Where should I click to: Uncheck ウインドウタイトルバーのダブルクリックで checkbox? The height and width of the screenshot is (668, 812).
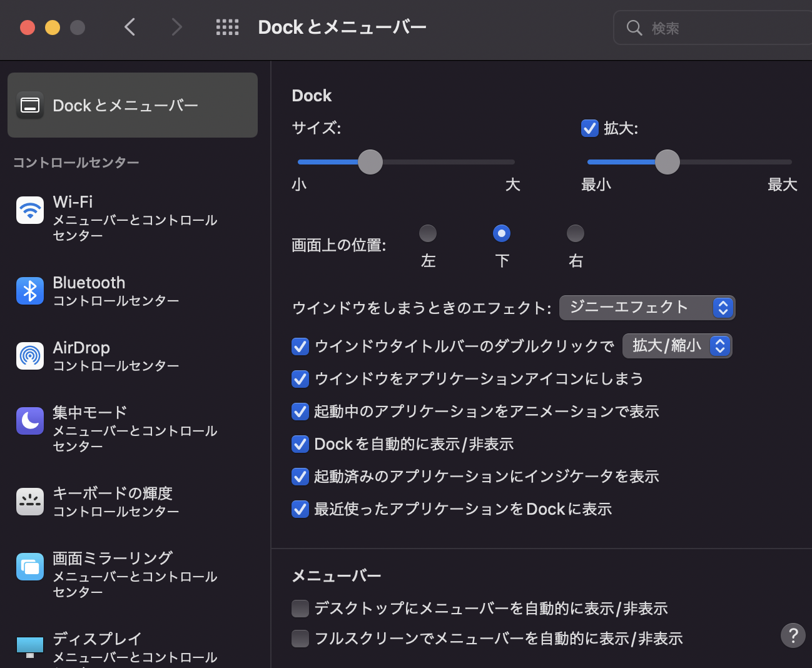(x=300, y=347)
